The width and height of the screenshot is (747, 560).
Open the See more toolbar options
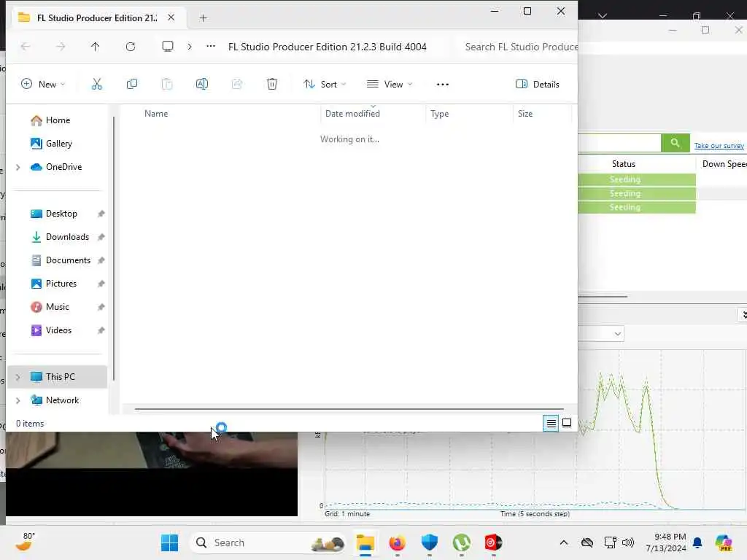[x=443, y=85]
